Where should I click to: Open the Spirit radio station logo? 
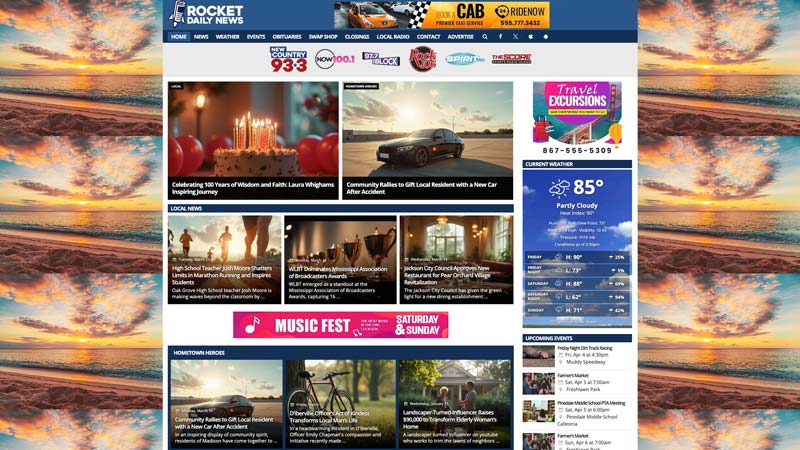pyautogui.click(x=465, y=59)
